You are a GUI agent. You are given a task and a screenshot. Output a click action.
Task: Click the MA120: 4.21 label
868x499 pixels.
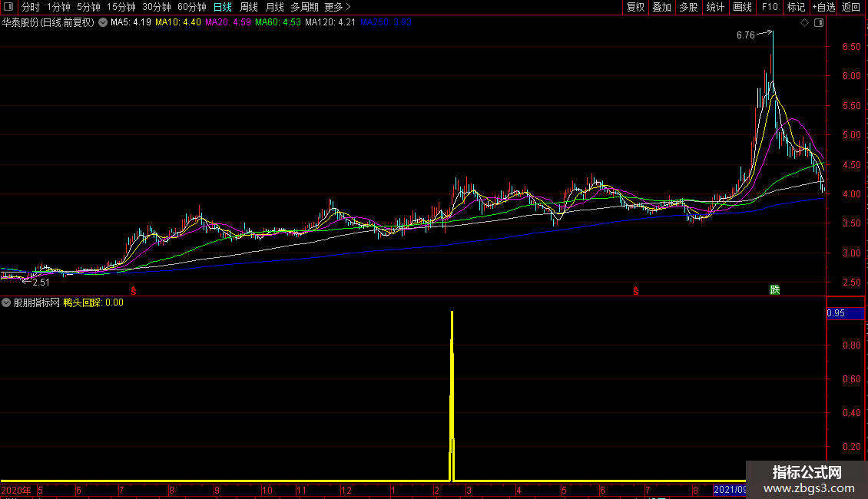tap(330, 22)
